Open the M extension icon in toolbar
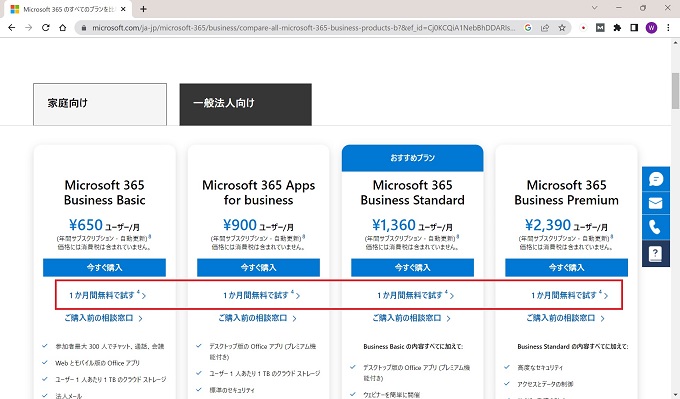Viewport: 680px width, 399px height. tap(600, 28)
